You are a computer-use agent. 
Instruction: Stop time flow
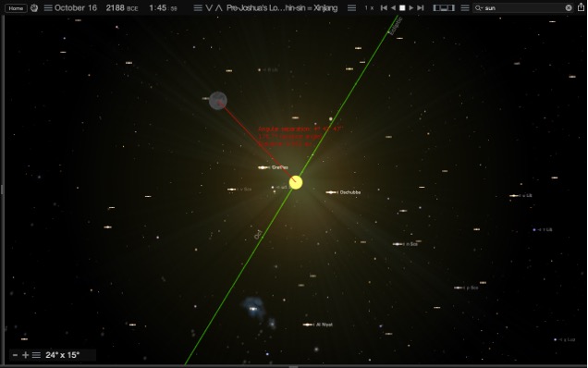pos(402,8)
